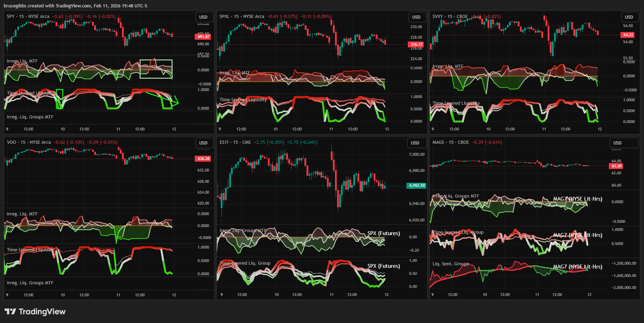Click the VOO 636.28 price label
The width and height of the screenshot is (644, 323).
click(203, 159)
